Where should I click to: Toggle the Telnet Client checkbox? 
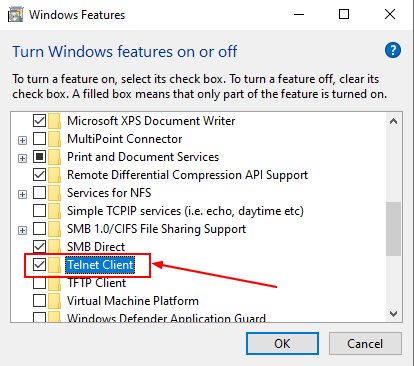[x=39, y=265]
